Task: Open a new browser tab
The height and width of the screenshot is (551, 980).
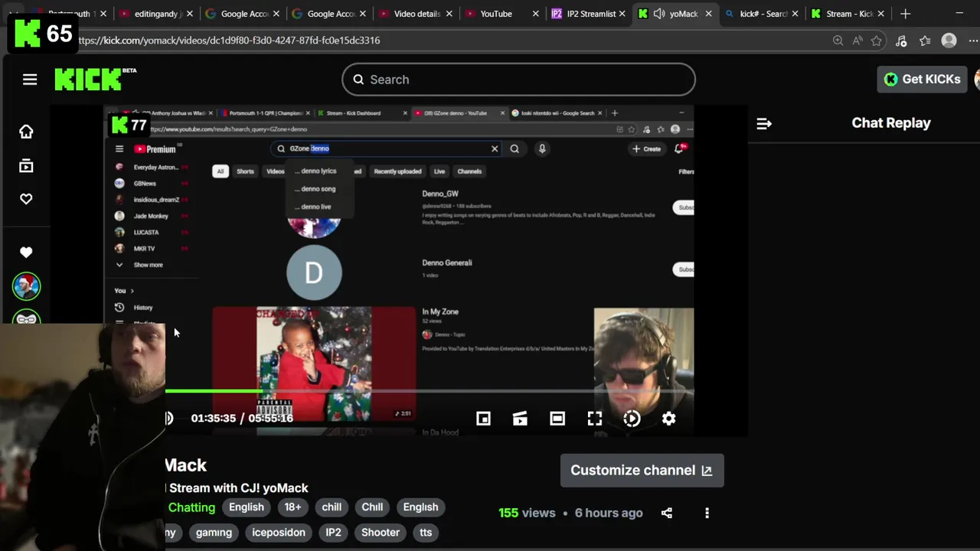Action: click(x=906, y=14)
